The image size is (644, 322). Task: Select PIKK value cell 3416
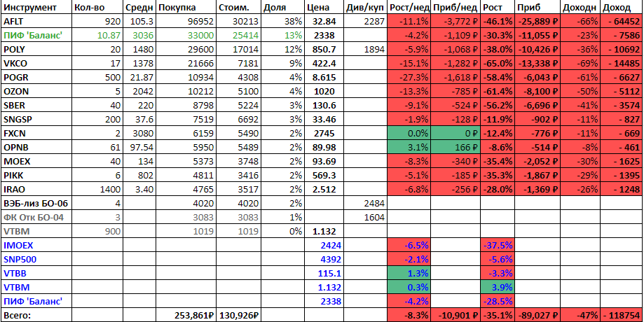[239, 176]
